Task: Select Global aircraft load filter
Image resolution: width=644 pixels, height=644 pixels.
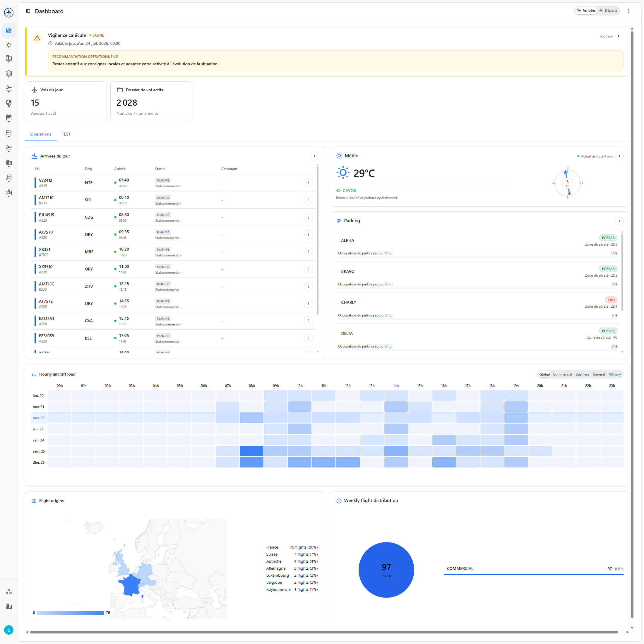Action: (x=544, y=374)
